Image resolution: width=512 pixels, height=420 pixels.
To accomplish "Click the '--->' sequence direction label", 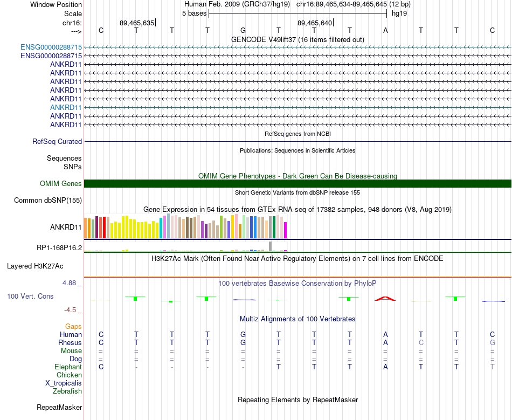I will tap(77, 31).
